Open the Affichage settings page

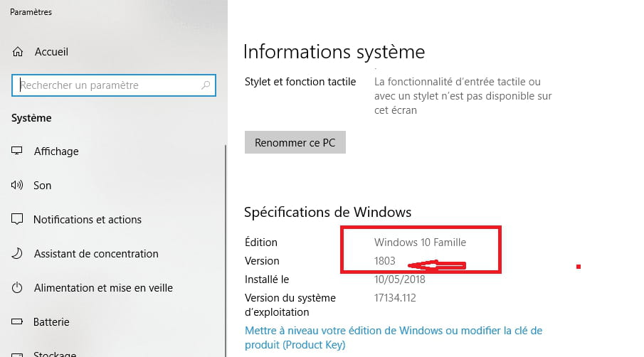(56, 151)
